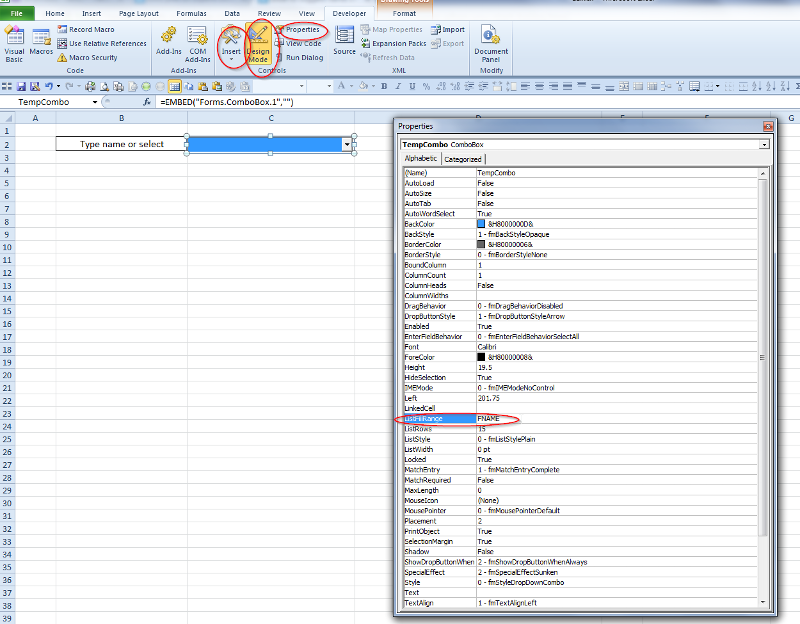Expand the Insert controls dropdown
Image resolution: width=800 pixels, height=624 pixels.
click(231, 58)
